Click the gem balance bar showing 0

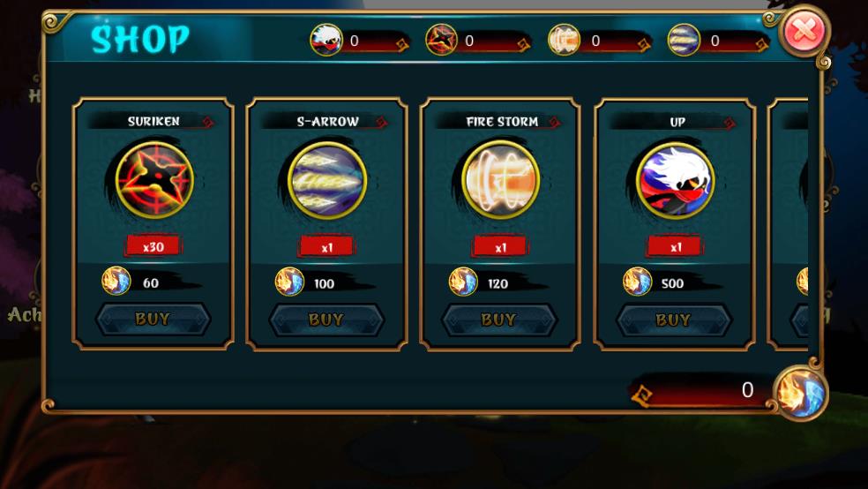pyautogui.click(x=703, y=391)
